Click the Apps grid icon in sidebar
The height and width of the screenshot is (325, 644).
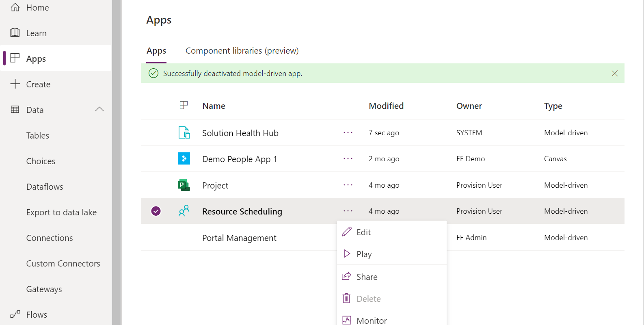point(15,58)
